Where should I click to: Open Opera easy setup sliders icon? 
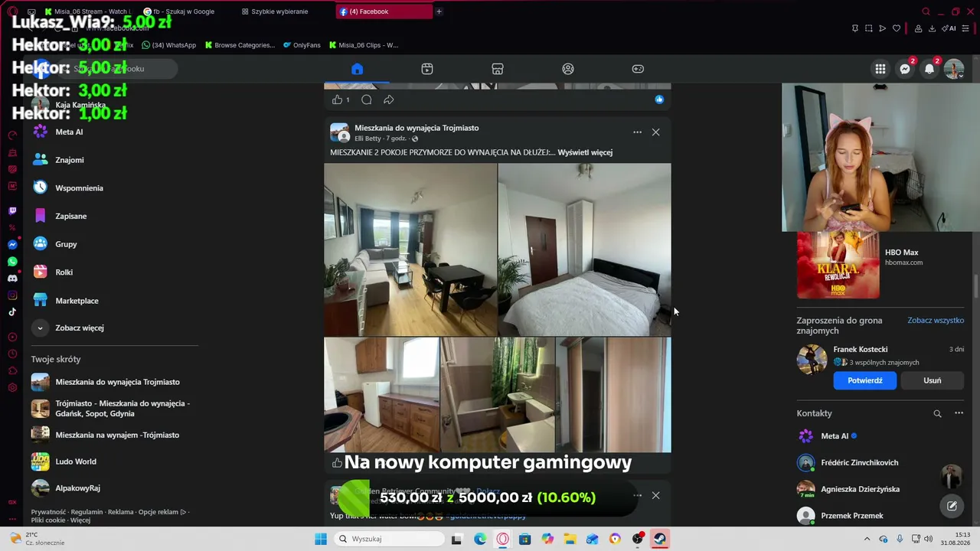click(966, 28)
